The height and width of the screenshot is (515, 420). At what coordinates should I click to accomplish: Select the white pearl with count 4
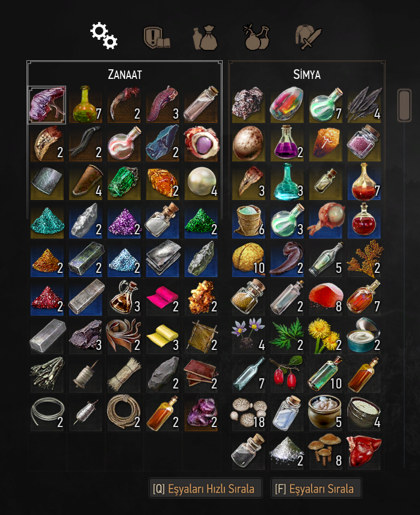pos(201,183)
